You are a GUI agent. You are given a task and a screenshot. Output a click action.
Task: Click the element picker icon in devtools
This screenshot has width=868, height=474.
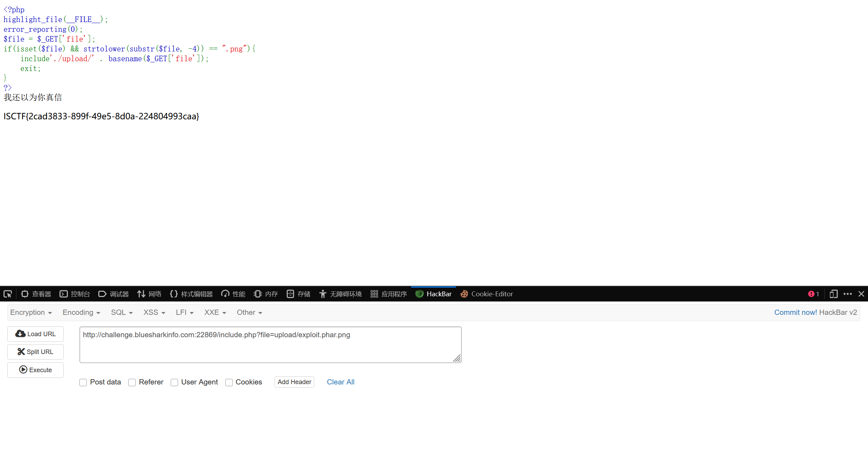pos(8,294)
